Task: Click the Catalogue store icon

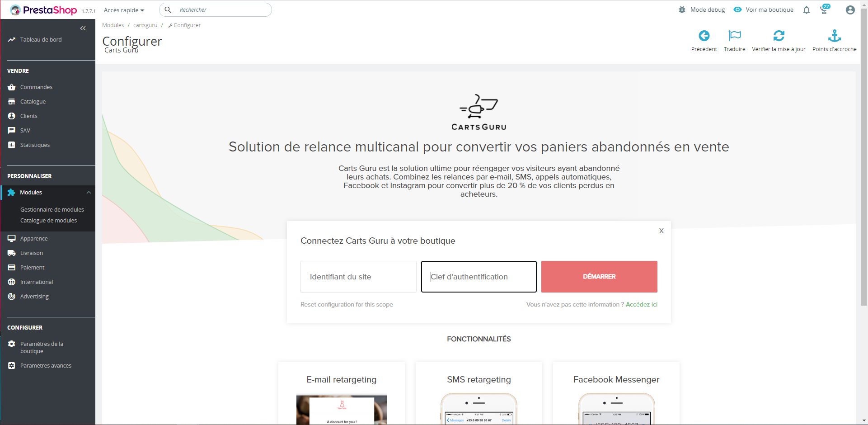Action: (12, 102)
